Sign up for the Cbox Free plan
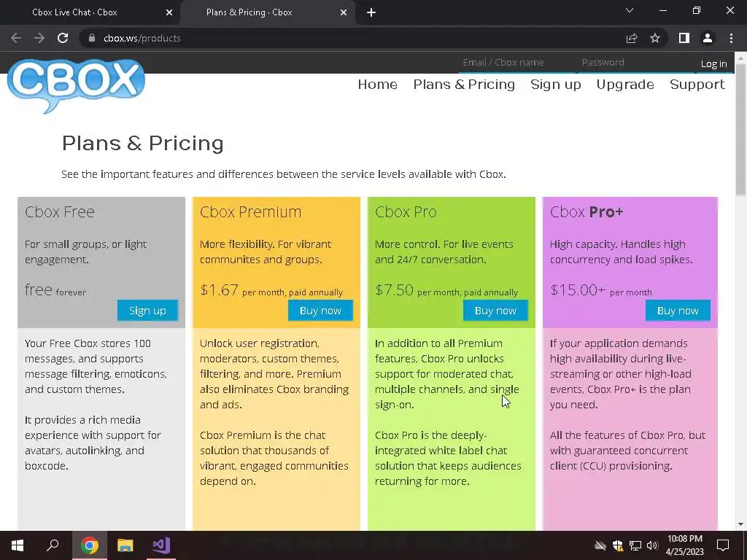This screenshot has height=560, width=747. 147,311
